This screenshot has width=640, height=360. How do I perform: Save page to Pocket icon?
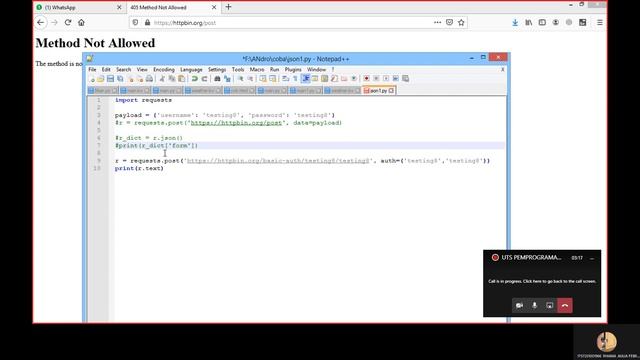pos(449,22)
